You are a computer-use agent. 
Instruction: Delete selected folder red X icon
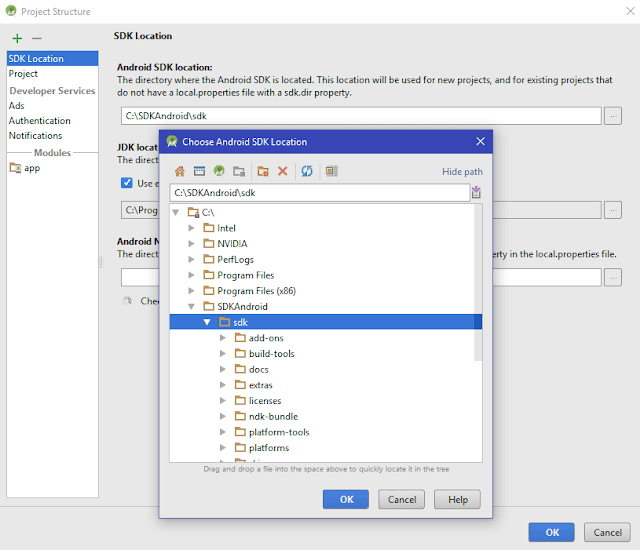tap(282, 171)
